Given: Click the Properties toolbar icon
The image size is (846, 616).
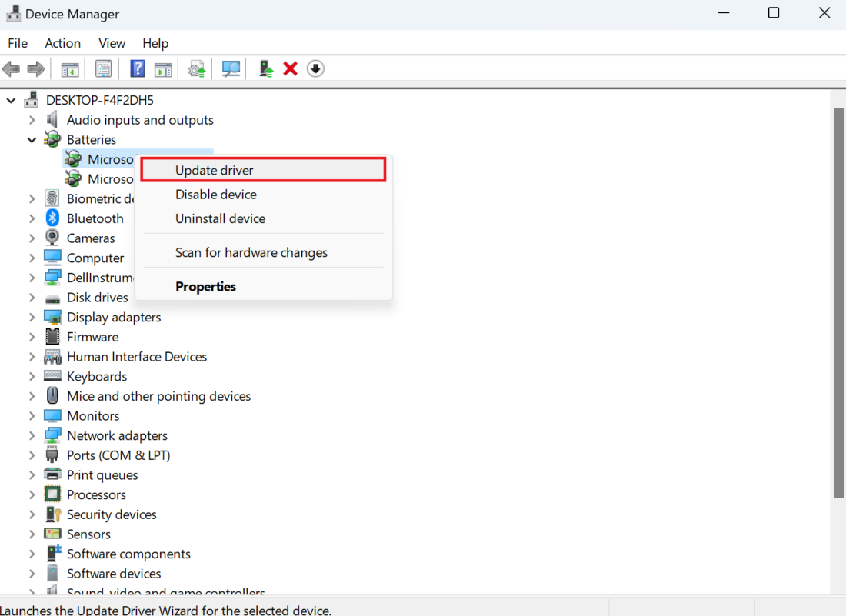Looking at the screenshot, I should [x=104, y=69].
